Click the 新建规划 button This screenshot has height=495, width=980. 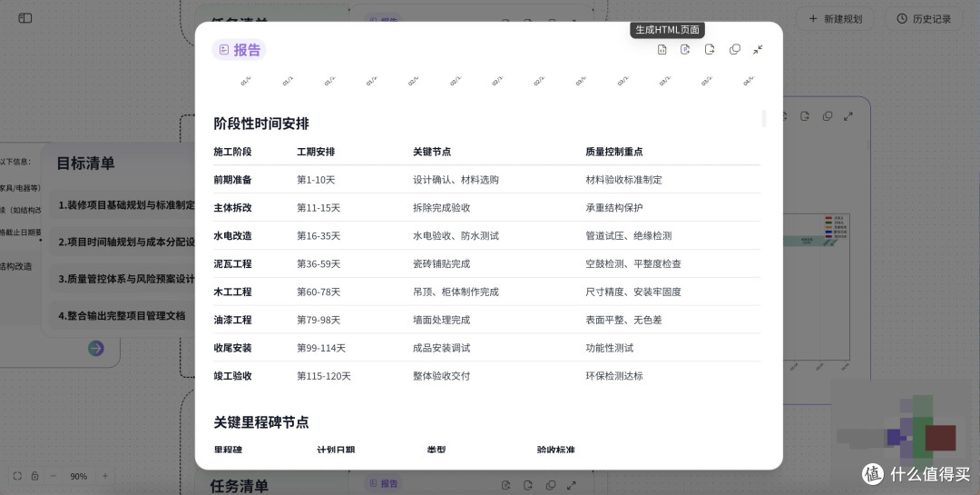point(836,19)
